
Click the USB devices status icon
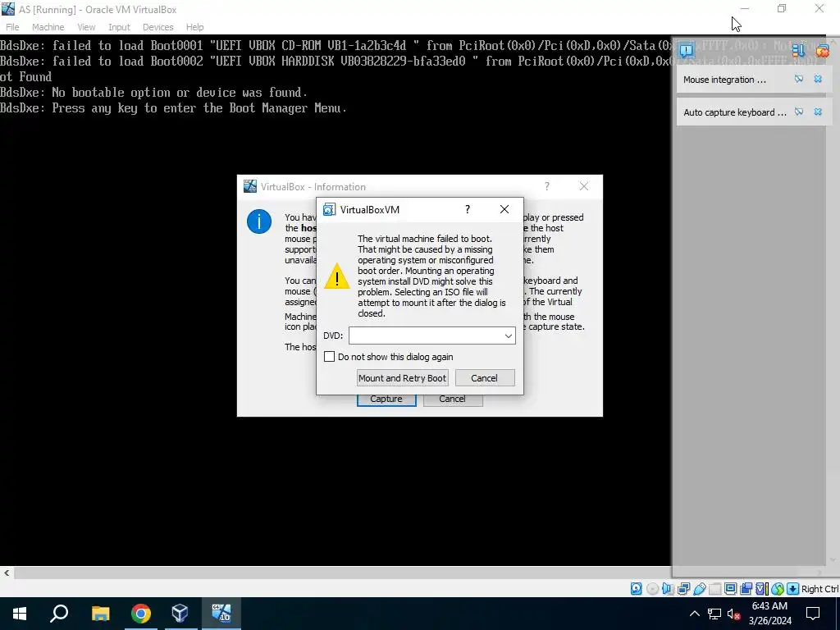(699, 589)
